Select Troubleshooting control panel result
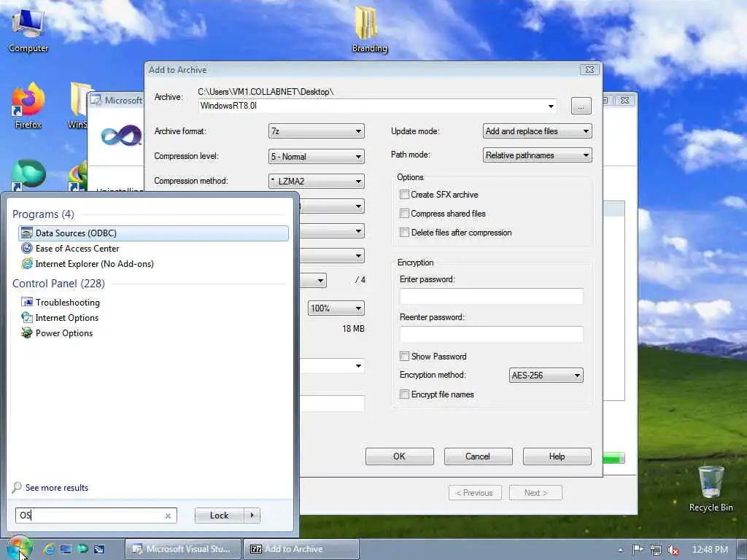747x560 pixels. 153,302
